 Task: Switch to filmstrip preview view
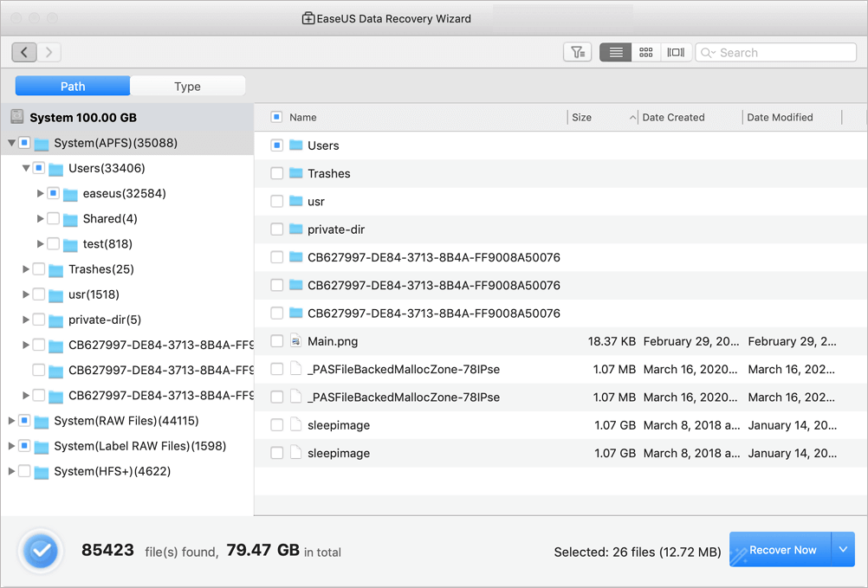tap(676, 53)
